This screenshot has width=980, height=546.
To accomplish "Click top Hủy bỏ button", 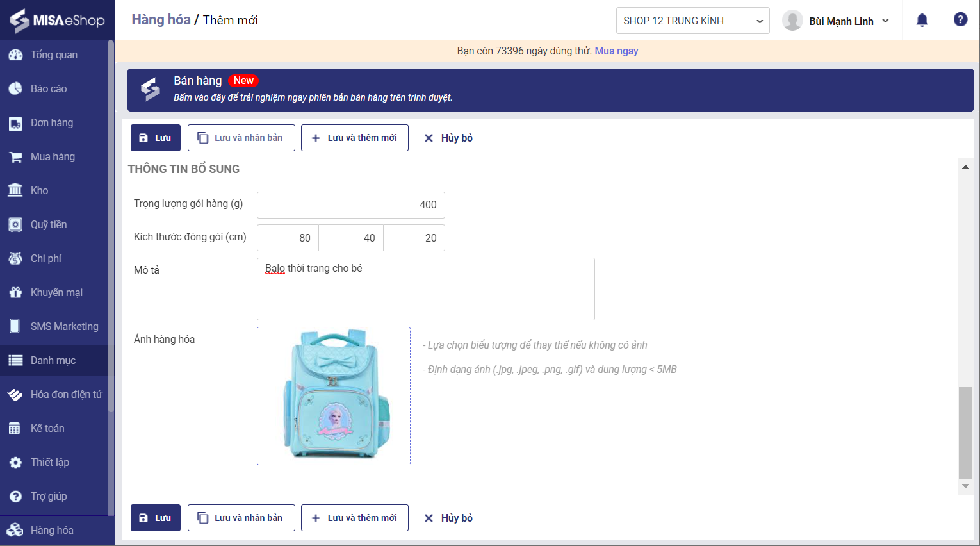I will [448, 138].
